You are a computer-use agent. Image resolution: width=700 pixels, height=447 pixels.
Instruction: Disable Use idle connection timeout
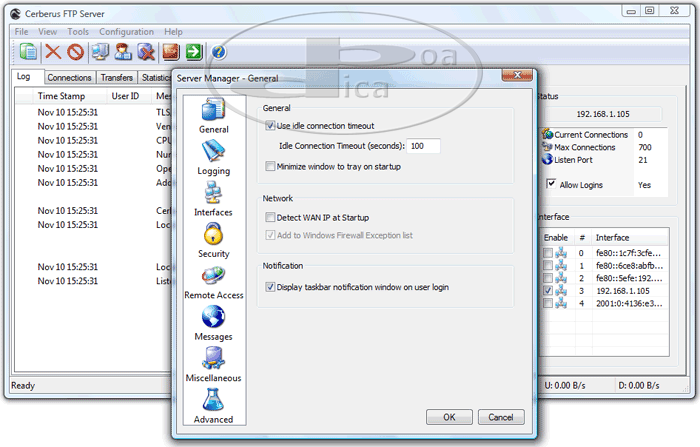tap(271, 126)
